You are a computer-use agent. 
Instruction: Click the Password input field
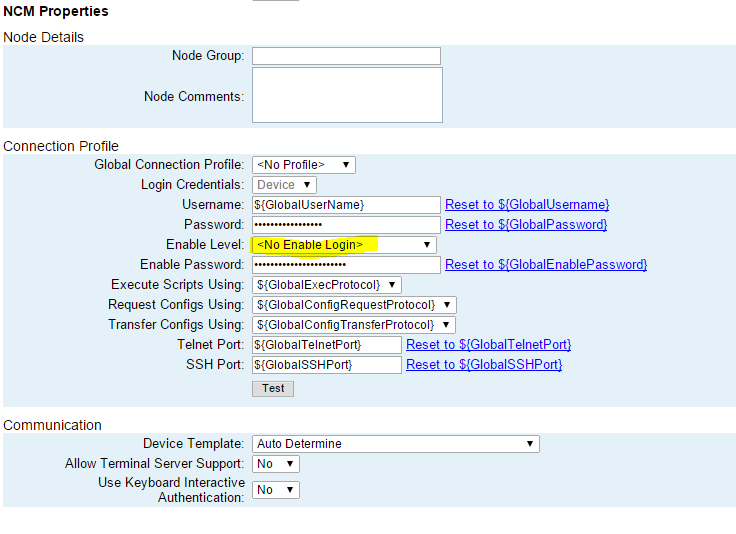(346, 225)
